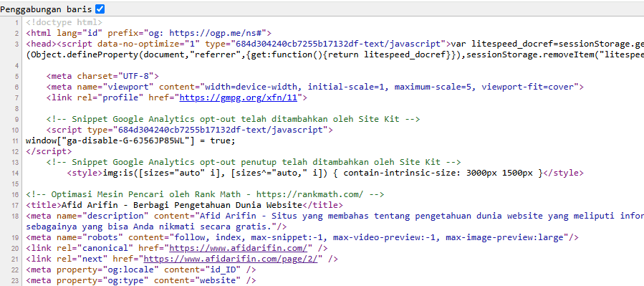Click the <!doctype html> line
Screen dimensions: 644x286
[64, 23]
